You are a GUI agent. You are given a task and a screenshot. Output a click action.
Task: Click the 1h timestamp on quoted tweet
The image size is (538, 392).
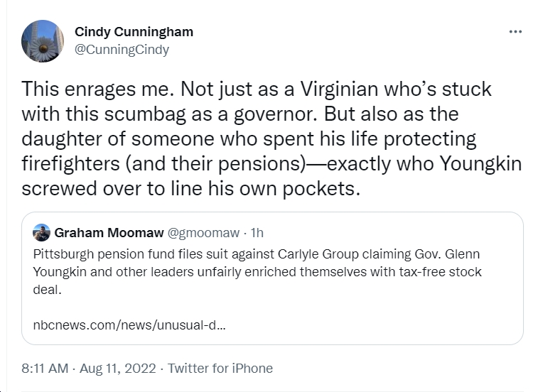pos(257,233)
